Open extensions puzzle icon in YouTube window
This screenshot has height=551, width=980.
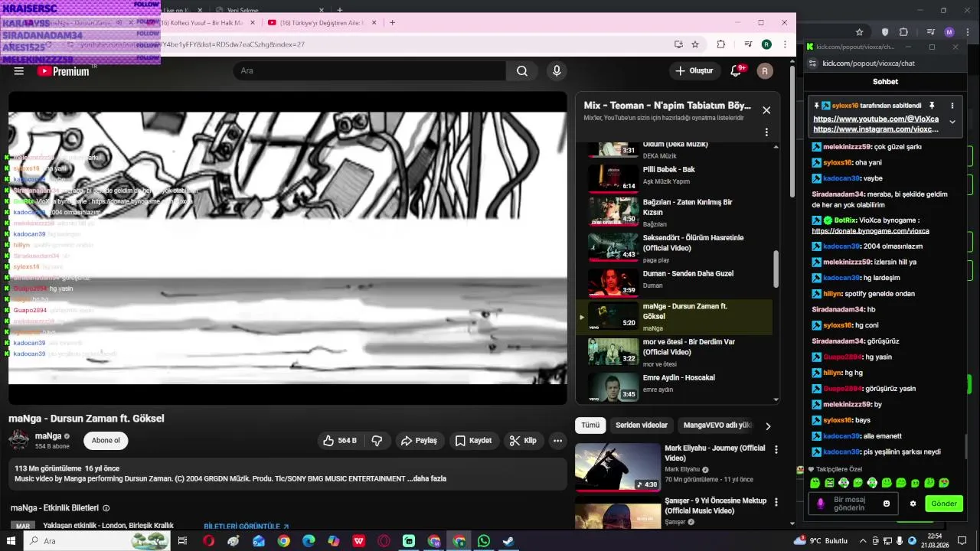tap(721, 44)
